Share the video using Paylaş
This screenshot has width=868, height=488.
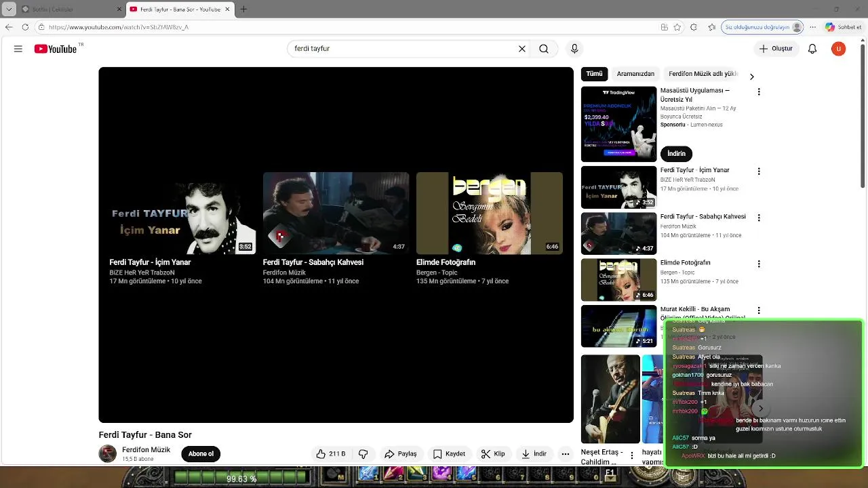point(400,454)
